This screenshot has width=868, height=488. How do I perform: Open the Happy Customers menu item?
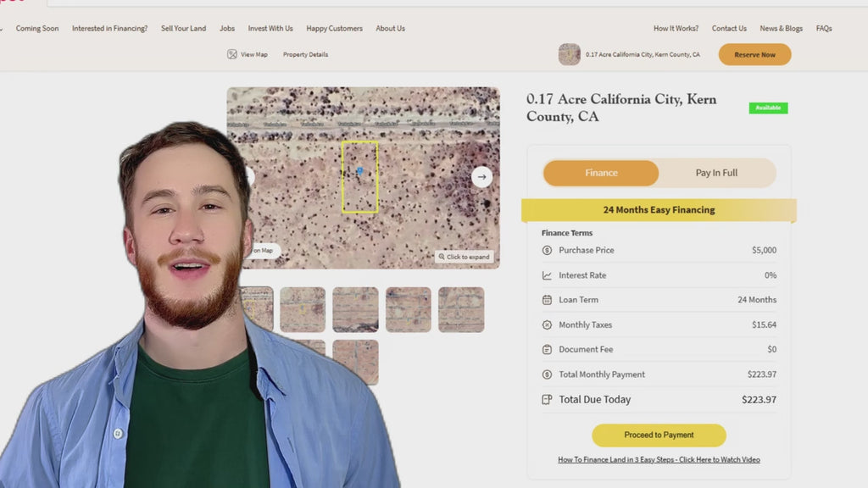[x=334, y=28]
